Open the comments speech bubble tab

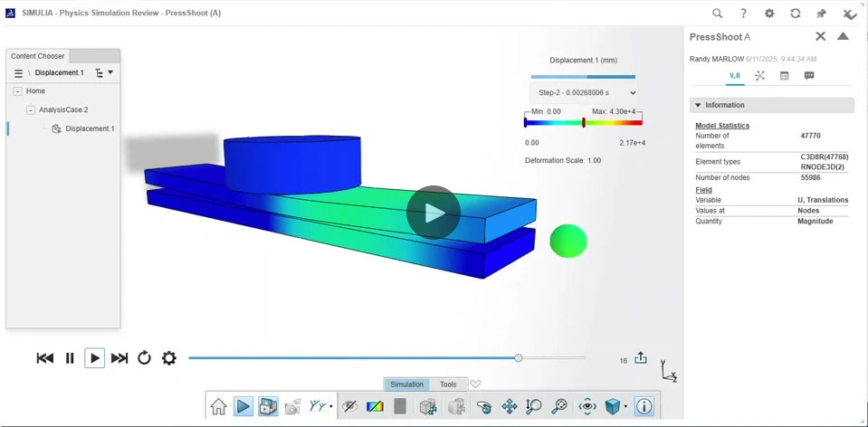click(x=809, y=76)
